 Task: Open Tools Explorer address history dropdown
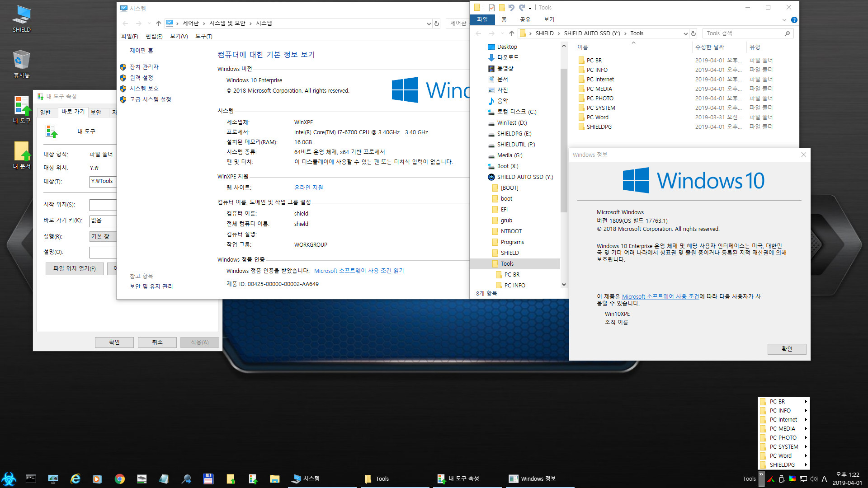(x=685, y=33)
